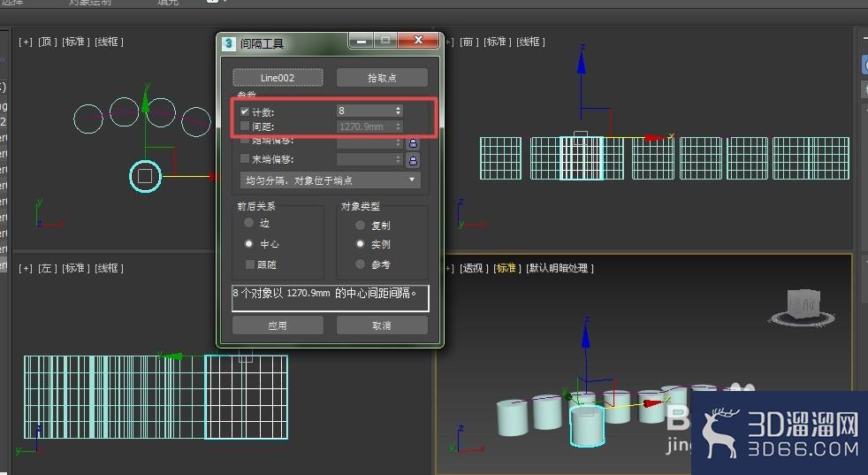868x475 pixels.
Task: Open [线框] shading menu in top viewport
Action: 109,42
